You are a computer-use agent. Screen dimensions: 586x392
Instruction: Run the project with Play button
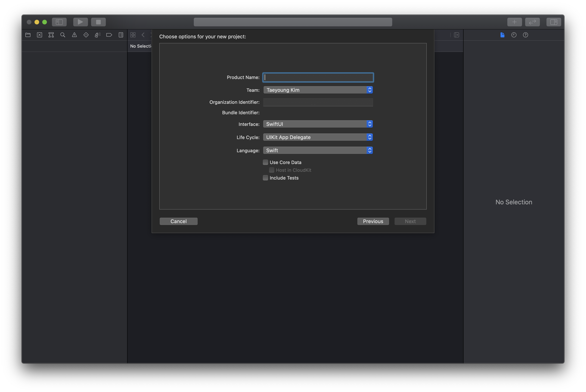(x=80, y=22)
